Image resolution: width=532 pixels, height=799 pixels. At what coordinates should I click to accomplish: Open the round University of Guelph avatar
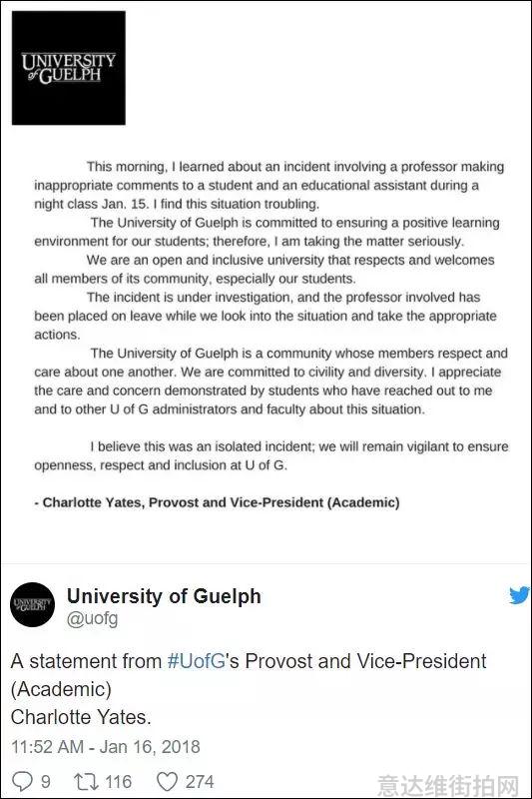(x=33, y=604)
